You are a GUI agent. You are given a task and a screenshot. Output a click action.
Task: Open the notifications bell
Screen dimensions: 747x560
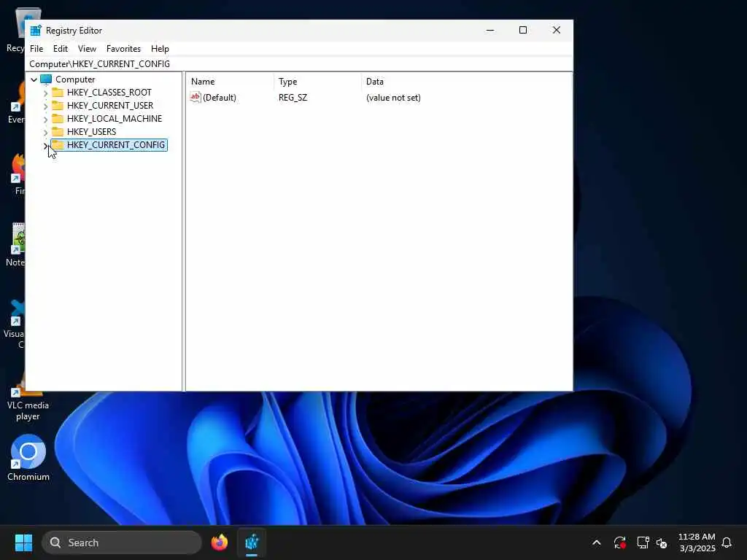pos(727,542)
